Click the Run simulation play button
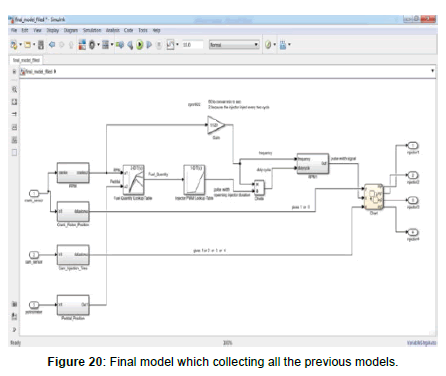This screenshot has height=376, width=446. 139,45
